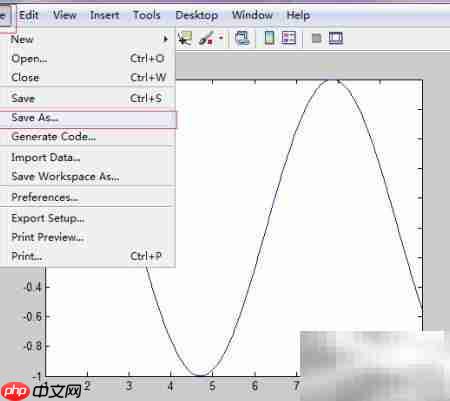
Task: Insert a legend using the toolbar icon
Action: pos(289,38)
